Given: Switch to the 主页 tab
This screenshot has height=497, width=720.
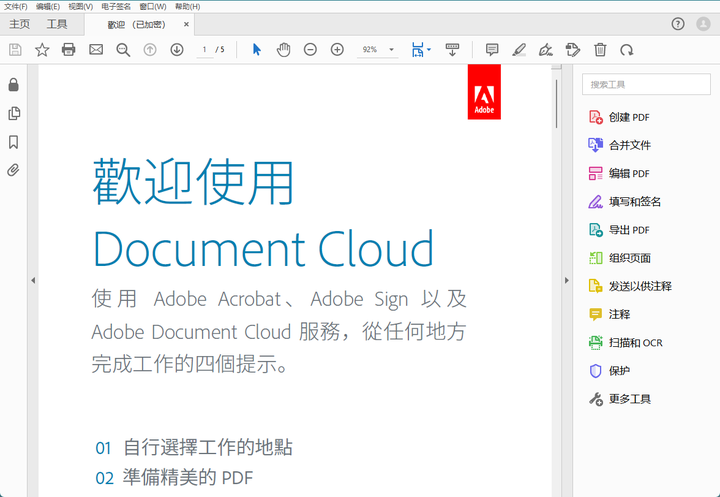Looking at the screenshot, I should tap(20, 24).
